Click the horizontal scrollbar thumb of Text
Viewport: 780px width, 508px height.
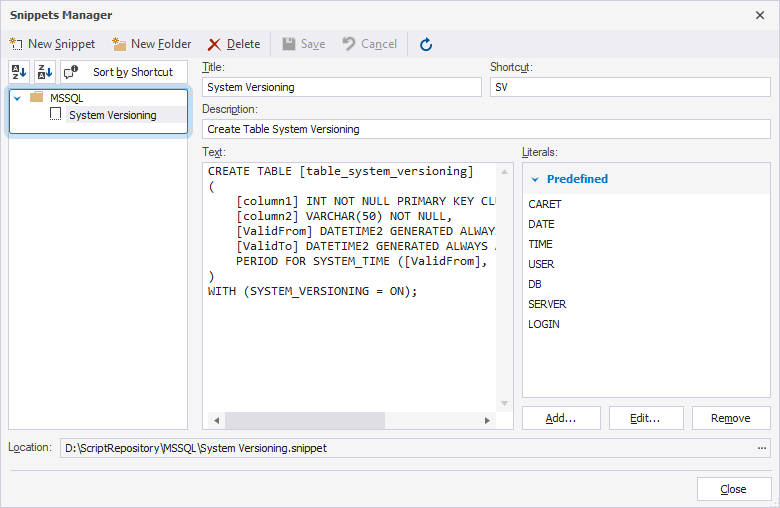pos(305,420)
